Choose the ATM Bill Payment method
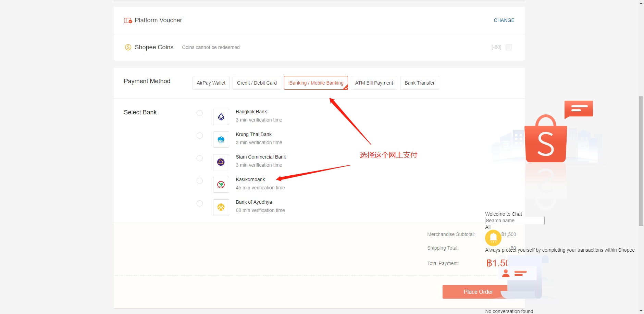The height and width of the screenshot is (314, 644). (x=374, y=83)
